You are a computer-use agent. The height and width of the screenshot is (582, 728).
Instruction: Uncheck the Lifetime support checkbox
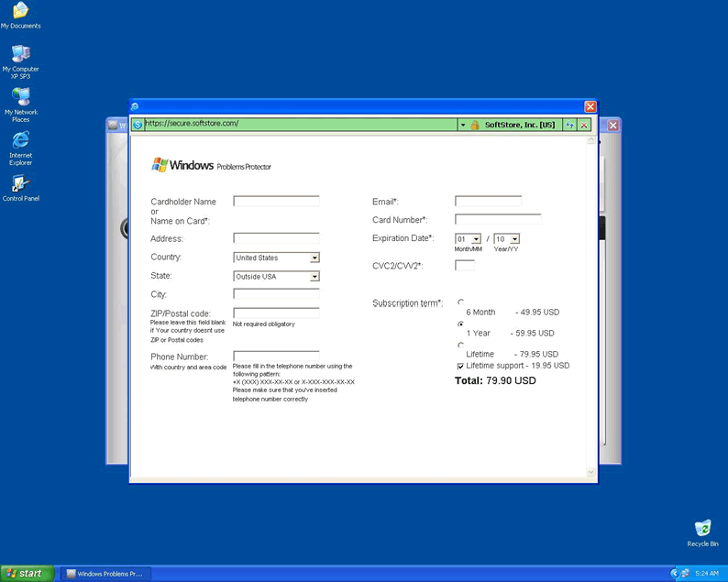coord(460,366)
